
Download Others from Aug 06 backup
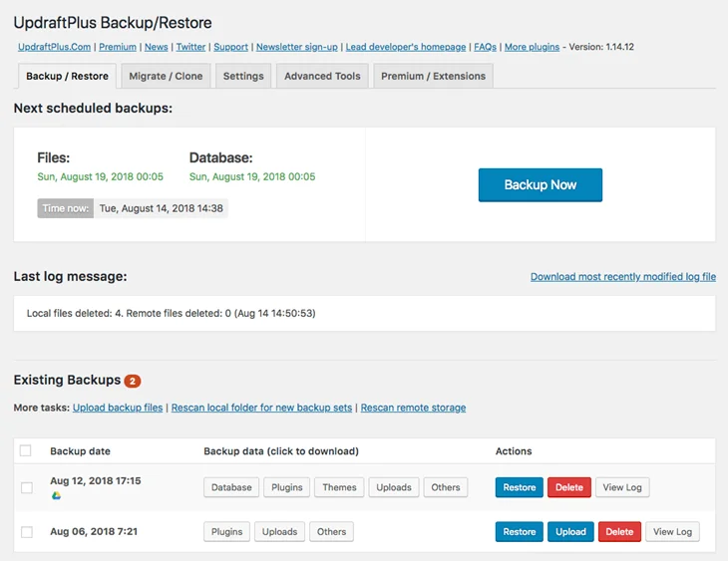(331, 532)
